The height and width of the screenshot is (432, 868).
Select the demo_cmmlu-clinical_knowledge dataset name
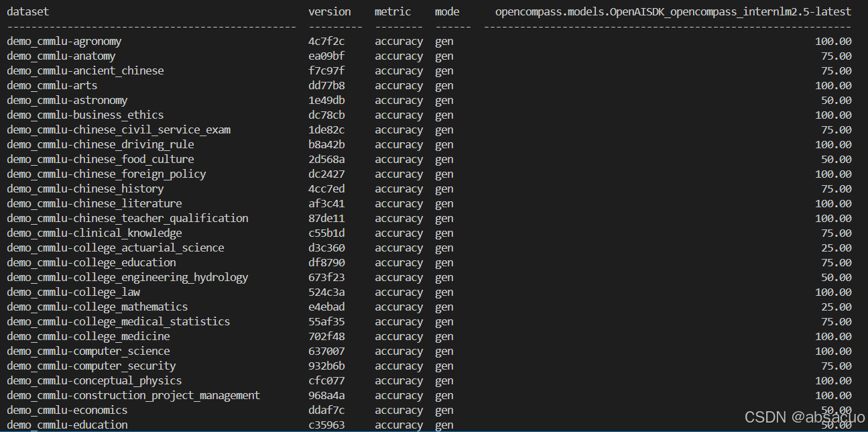[x=95, y=233]
